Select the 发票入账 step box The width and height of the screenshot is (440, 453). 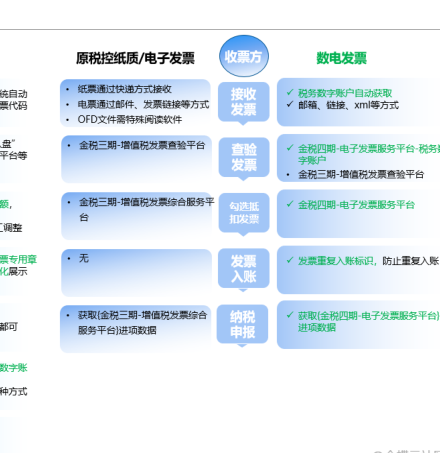pos(244,268)
